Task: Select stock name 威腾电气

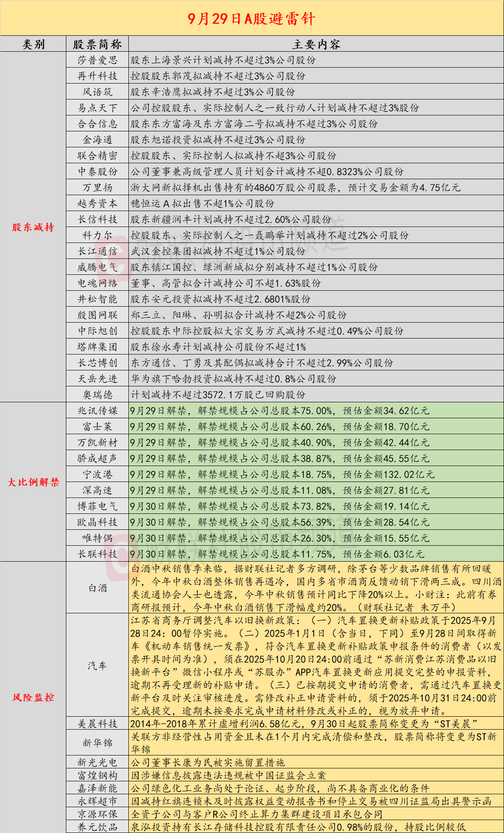Action: 97,267
